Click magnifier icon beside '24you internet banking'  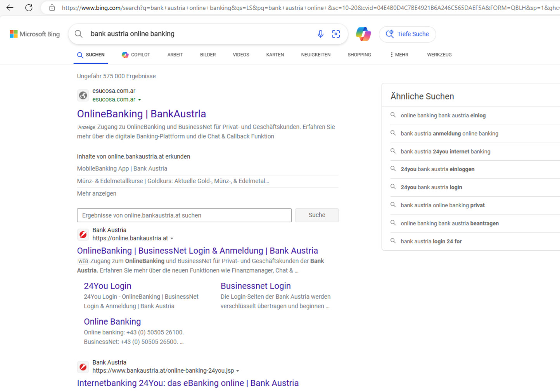point(393,151)
